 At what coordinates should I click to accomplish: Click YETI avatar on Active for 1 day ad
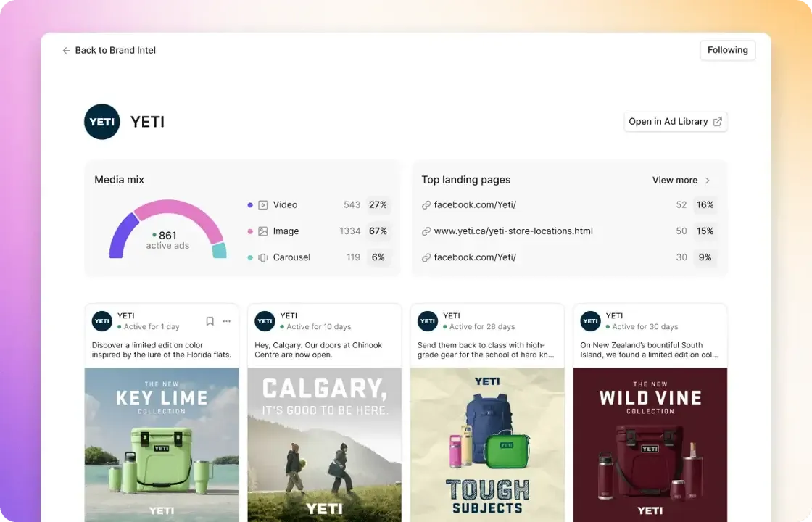(x=102, y=321)
